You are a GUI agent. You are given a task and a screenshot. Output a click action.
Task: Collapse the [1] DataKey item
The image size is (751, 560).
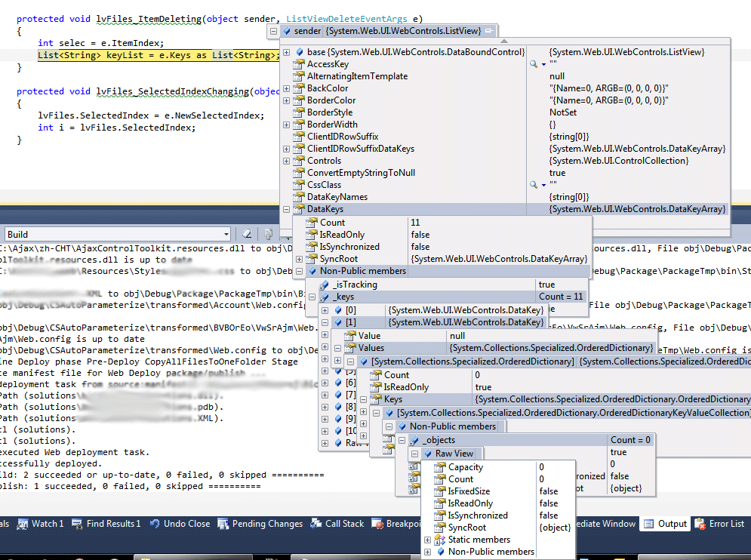tap(325, 322)
